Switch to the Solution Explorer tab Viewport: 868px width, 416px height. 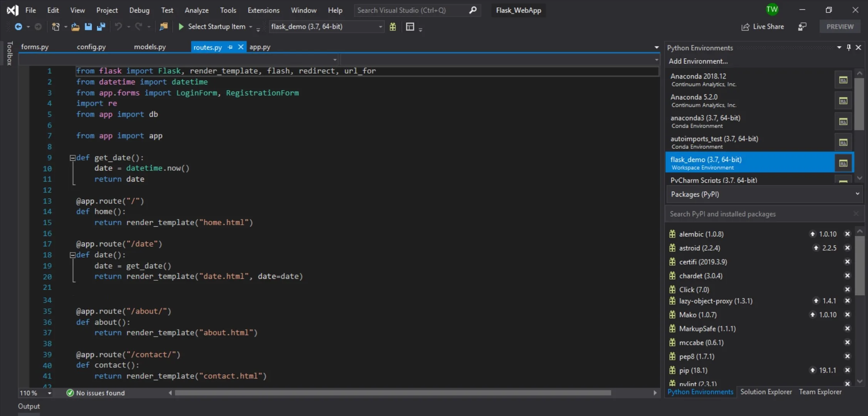(x=766, y=392)
